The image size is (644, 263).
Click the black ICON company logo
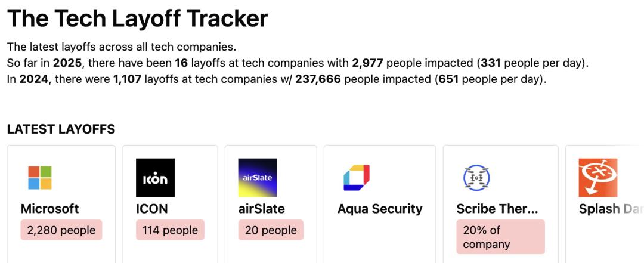click(155, 178)
